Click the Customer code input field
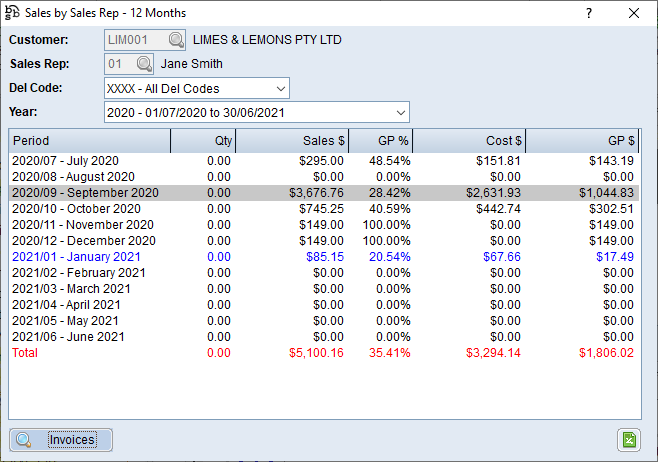 point(135,40)
